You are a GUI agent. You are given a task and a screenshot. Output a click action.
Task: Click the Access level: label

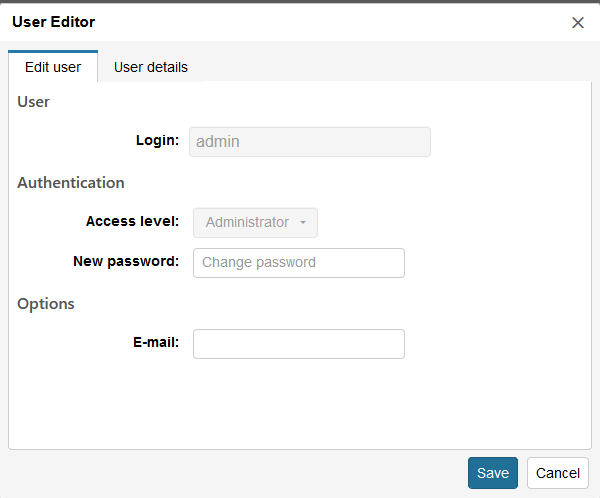click(x=132, y=221)
